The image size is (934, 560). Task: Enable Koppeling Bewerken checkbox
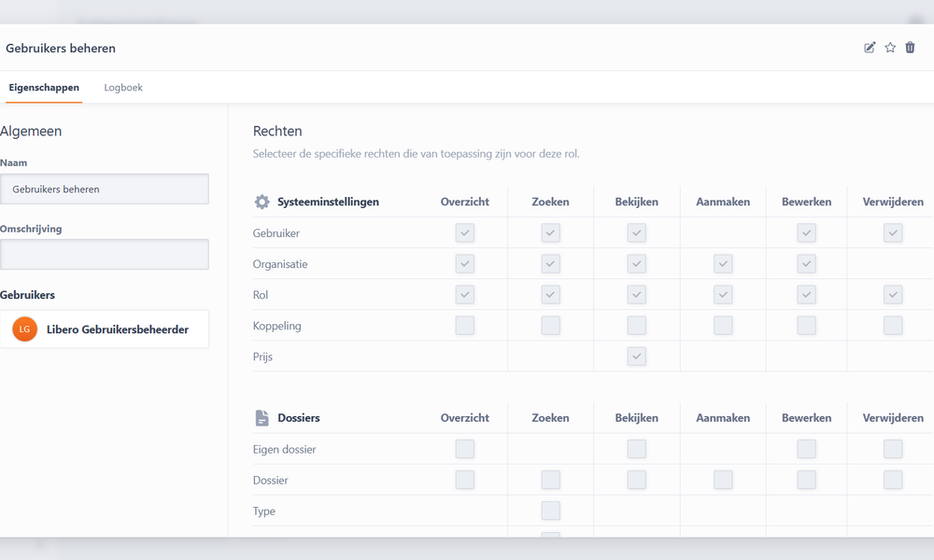click(x=807, y=326)
